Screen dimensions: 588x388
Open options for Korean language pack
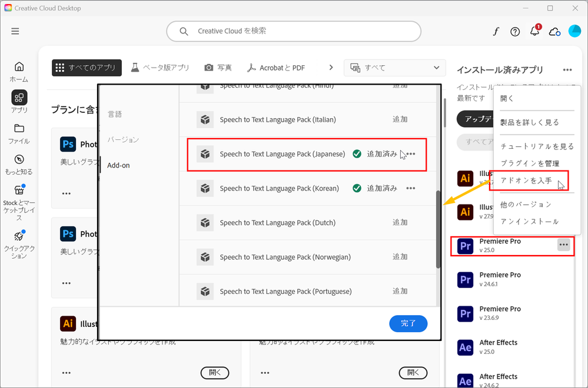click(411, 188)
